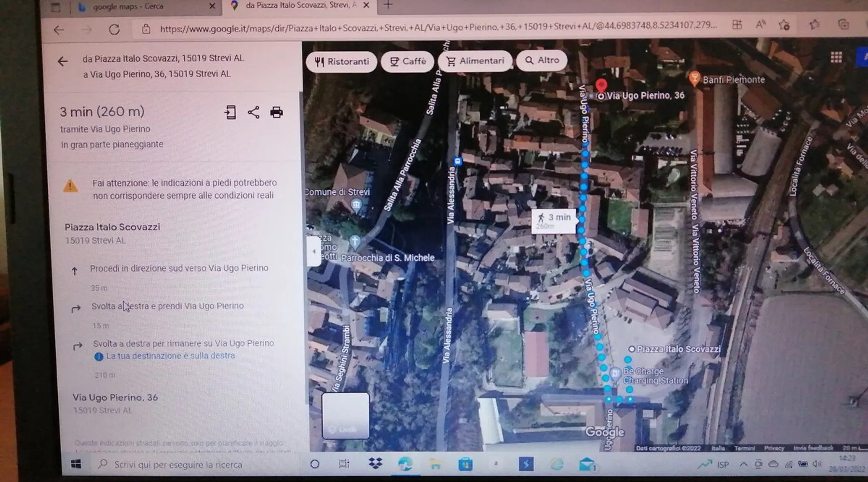Select step Svolta a destra e prendi
The height and width of the screenshot is (482, 868).
click(167, 306)
